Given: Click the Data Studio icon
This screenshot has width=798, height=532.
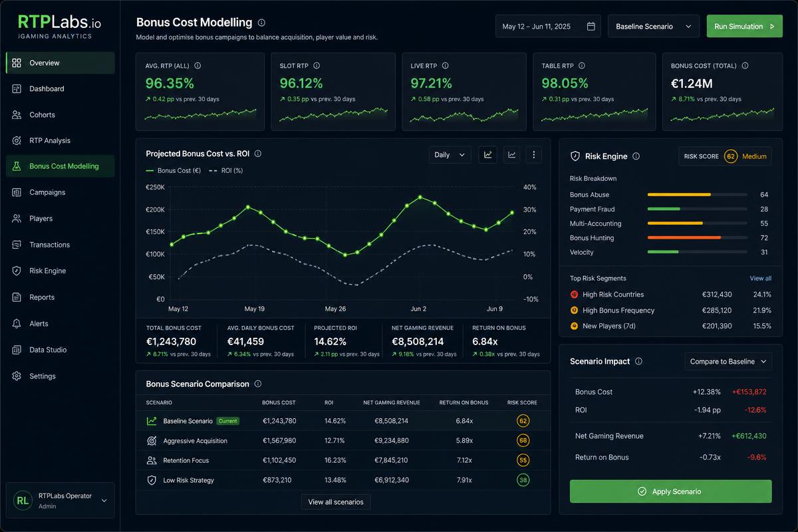Looking at the screenshot, I should [x=17, y=350].
